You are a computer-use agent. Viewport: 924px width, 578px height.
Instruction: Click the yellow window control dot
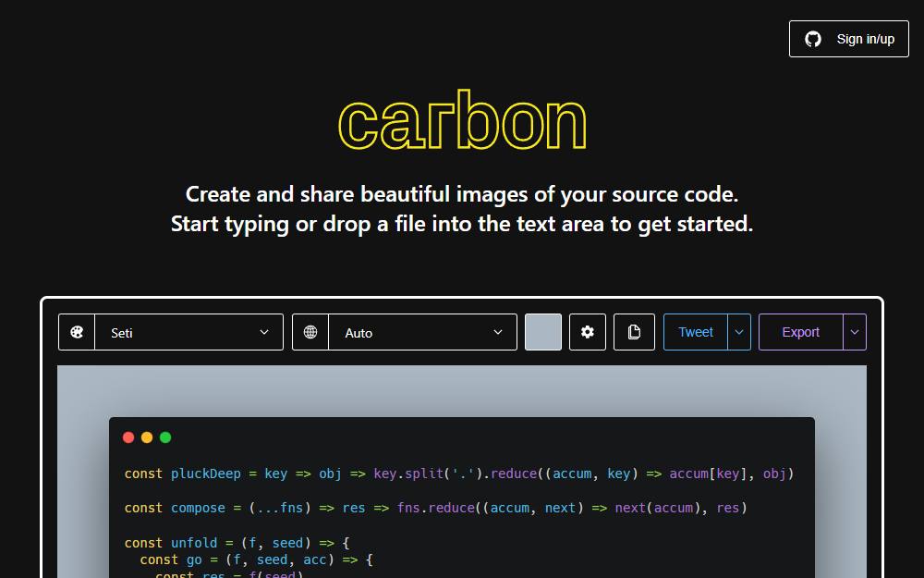pyautogui.click(x=147, y=437)
